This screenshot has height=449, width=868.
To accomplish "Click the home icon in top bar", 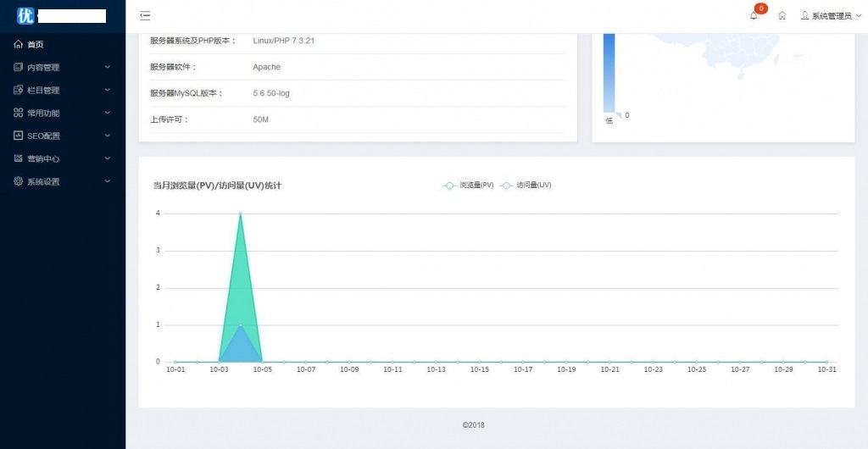I will coord(782,15).
